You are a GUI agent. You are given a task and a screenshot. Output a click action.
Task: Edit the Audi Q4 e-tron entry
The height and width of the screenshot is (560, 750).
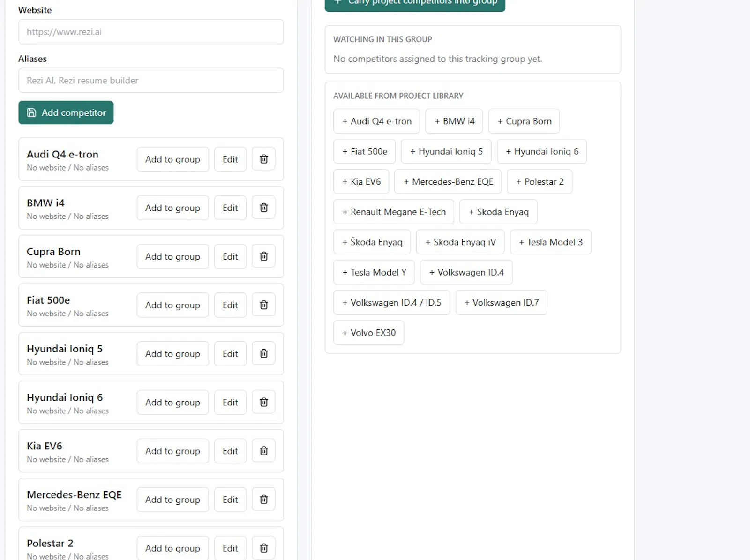(230, 159)
